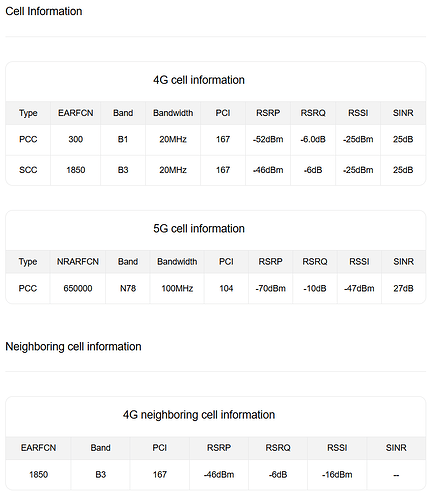Click the 100MHz bandwidth value
Screen dimensions: 432x500
tap(177, 288)
